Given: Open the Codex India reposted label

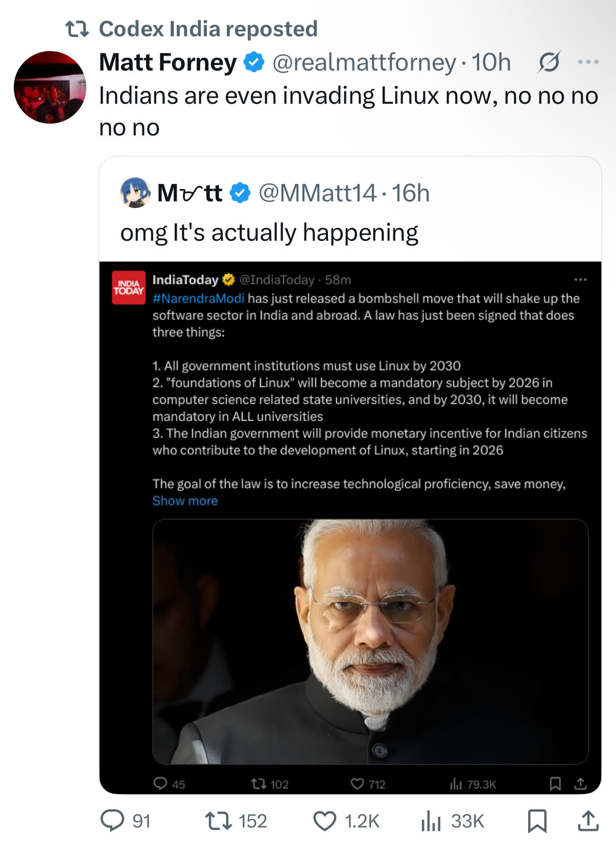Looking at the screenshot, I should click(x=208, y=29).
